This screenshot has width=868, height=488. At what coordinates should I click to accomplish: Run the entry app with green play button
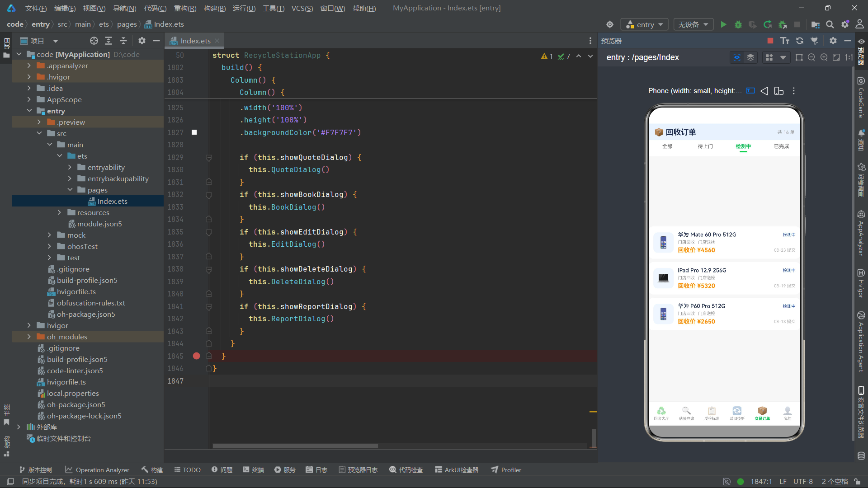pyautogui.click(x=723, y=24)
